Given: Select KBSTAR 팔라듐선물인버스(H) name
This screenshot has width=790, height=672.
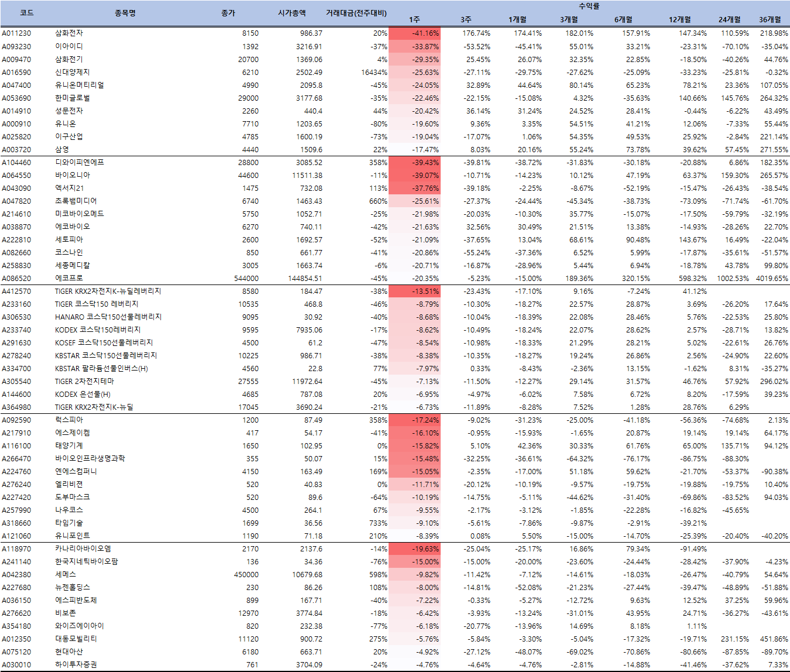Looking at the screenshot, I should point(101,368).
